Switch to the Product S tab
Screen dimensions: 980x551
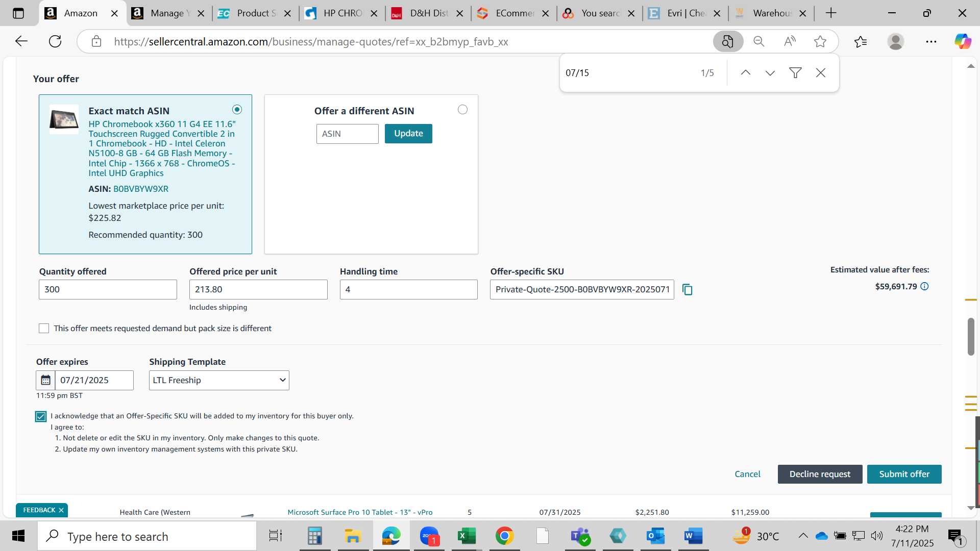coord(254,13)
